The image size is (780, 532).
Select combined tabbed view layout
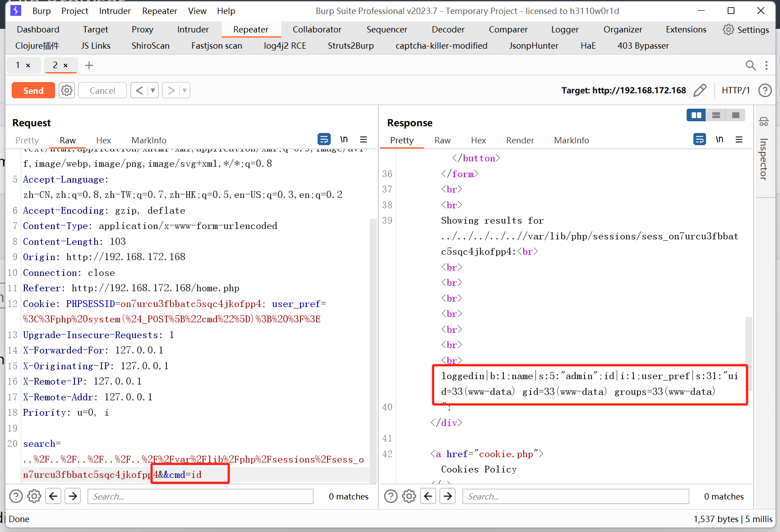(x=735, y=115)
